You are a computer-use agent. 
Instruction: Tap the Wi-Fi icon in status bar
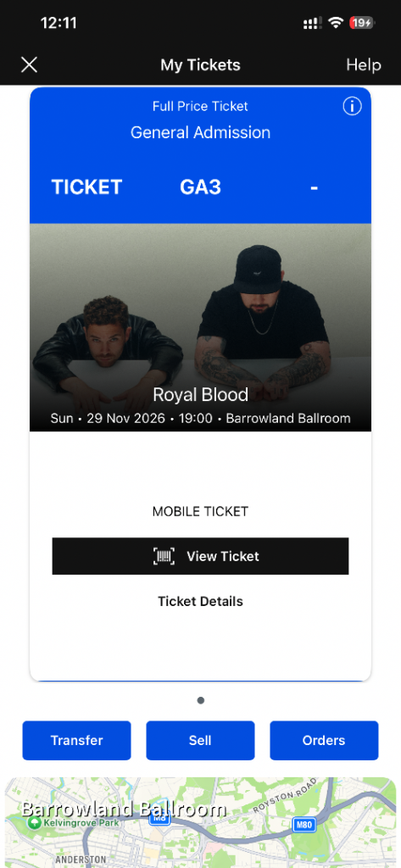point(335,23)
